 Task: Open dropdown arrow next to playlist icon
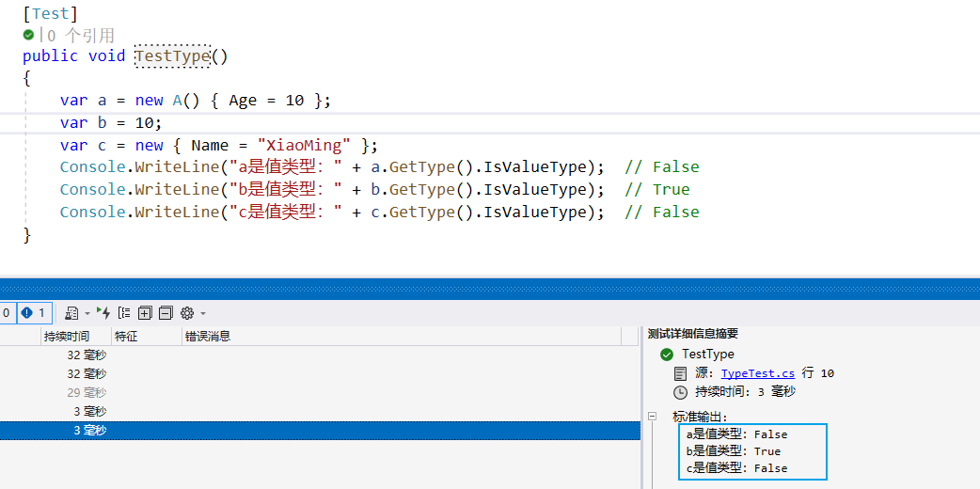point(87,313)
